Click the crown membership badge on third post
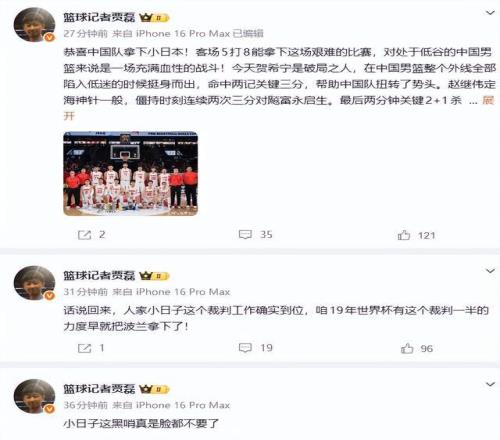Screen dimensions: 500x440 tap(154, 389)
